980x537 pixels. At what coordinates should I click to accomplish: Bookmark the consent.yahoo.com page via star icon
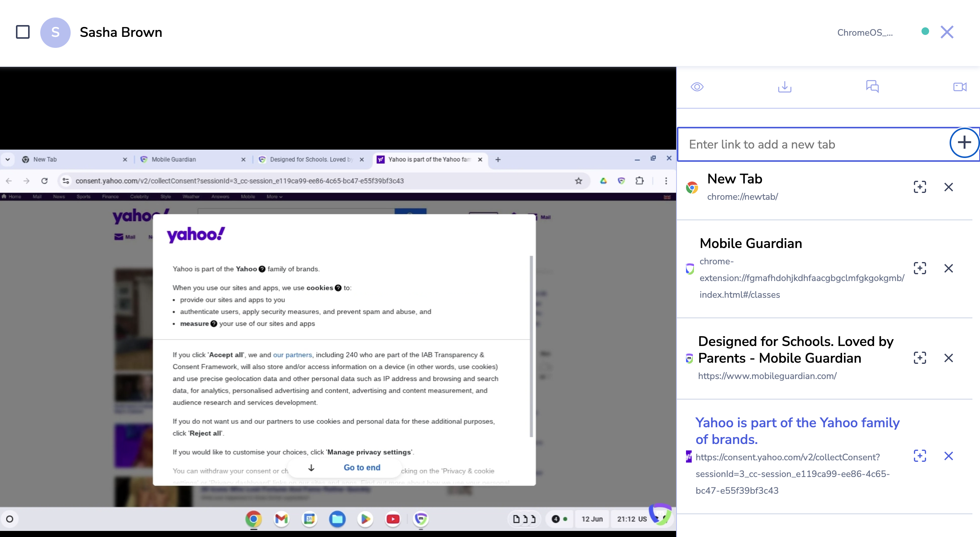point(579,181)
